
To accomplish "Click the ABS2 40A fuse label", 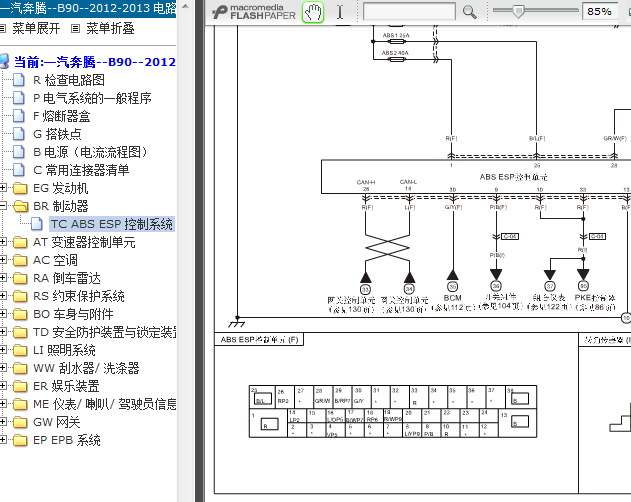I will [395, 53].
